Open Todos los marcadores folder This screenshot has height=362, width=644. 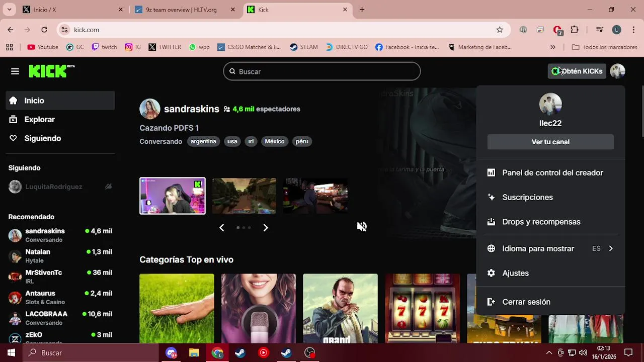[605, 47]
